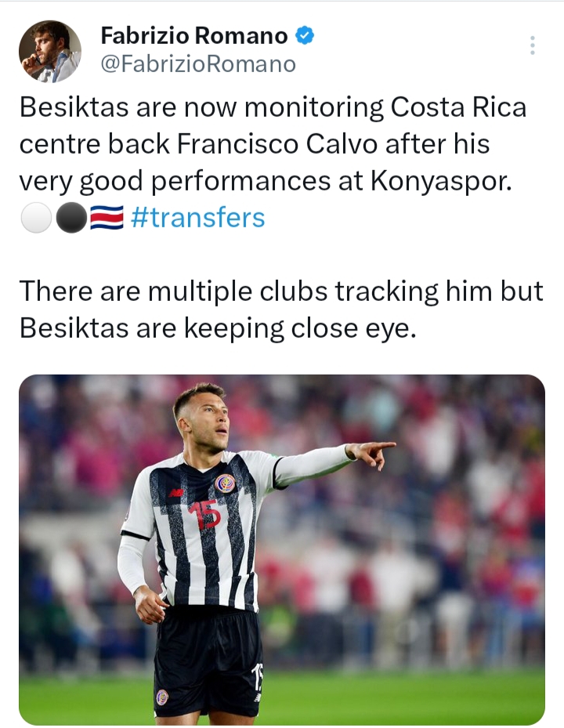Open the @FabrizioRomano handle link
This screenshot has height=728, width=564.
[x=198, y=64]
